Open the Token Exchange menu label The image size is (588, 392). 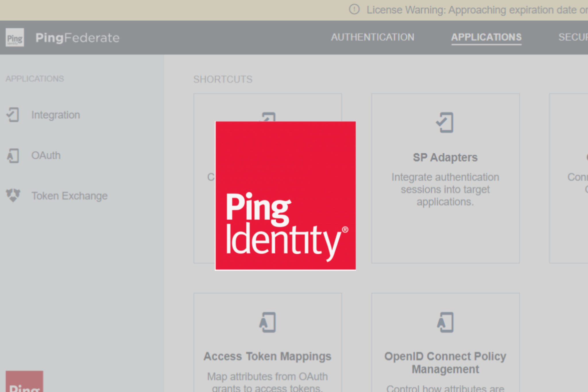click(69, 196)
